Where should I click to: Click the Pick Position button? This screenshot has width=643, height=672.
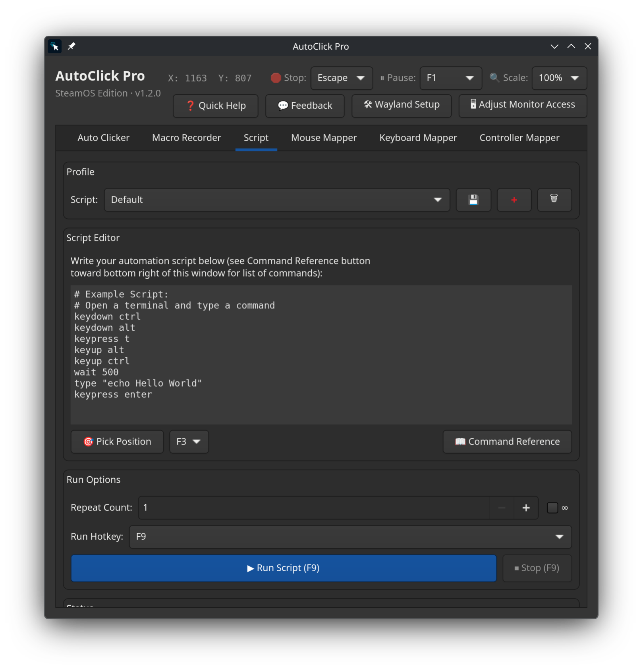coord(117,442)
